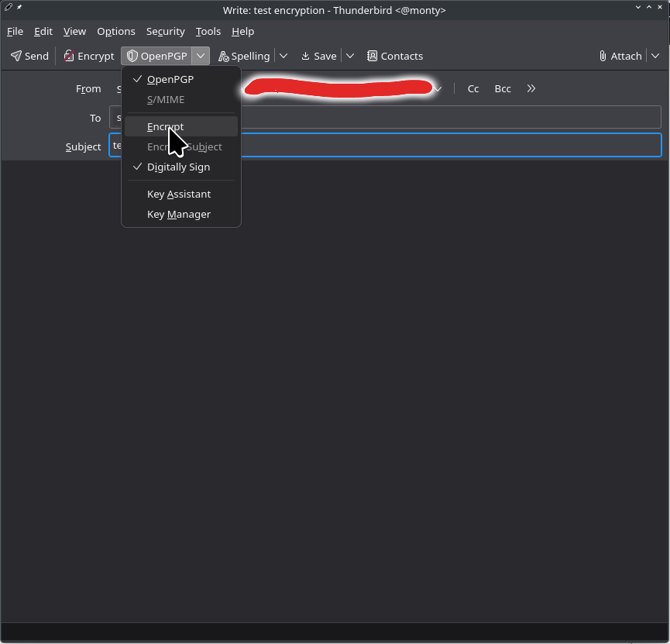Viewport: 670px width, 644px height.
Task: Click the Attach paperclip icon
Action: click(x=603, y=56)
